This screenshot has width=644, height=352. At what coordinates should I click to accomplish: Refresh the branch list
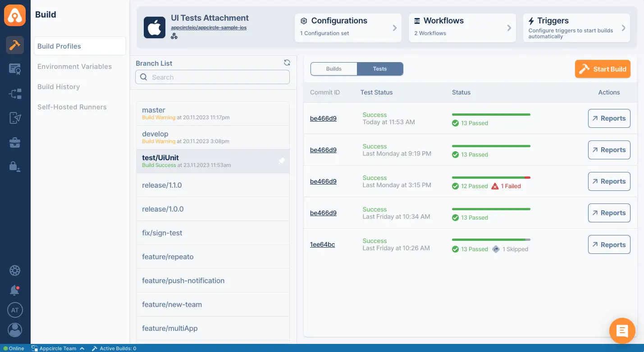[x=287, y=63]
